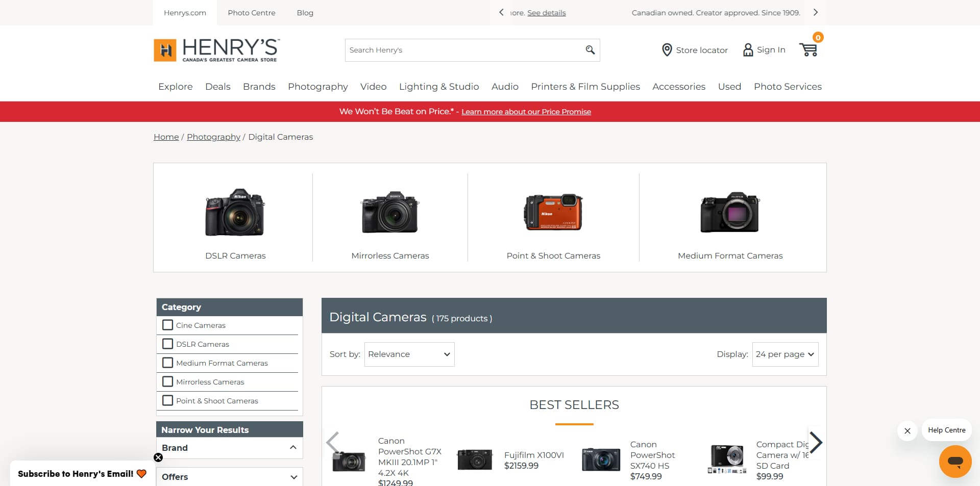Open the Mirrorless Cameras category image
980x486 pixels.
[390, 213]
